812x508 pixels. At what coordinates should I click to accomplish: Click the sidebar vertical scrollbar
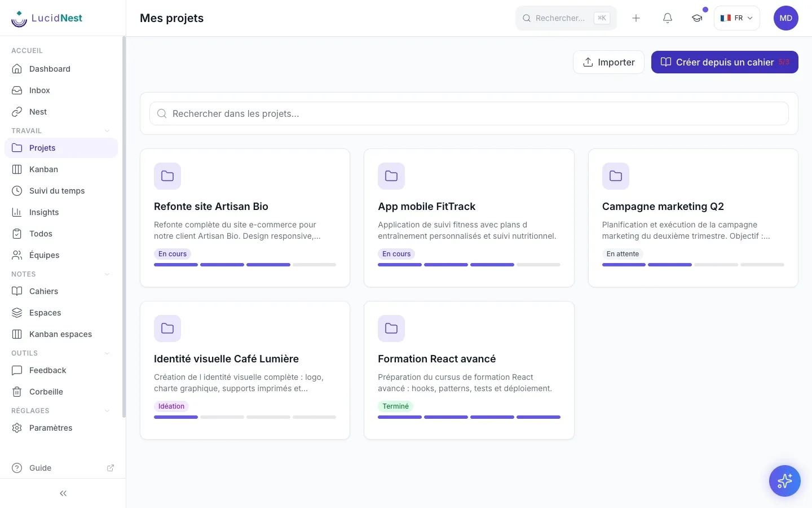123,226
